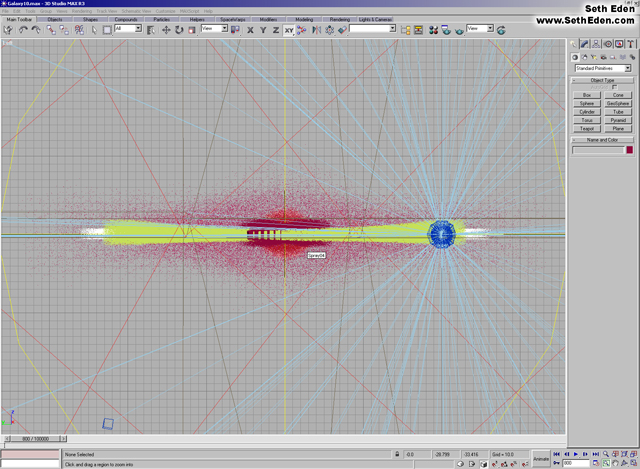The image size is (640, 469).
Task: Open the Standard Primitives dropdown
Action: 601,68
